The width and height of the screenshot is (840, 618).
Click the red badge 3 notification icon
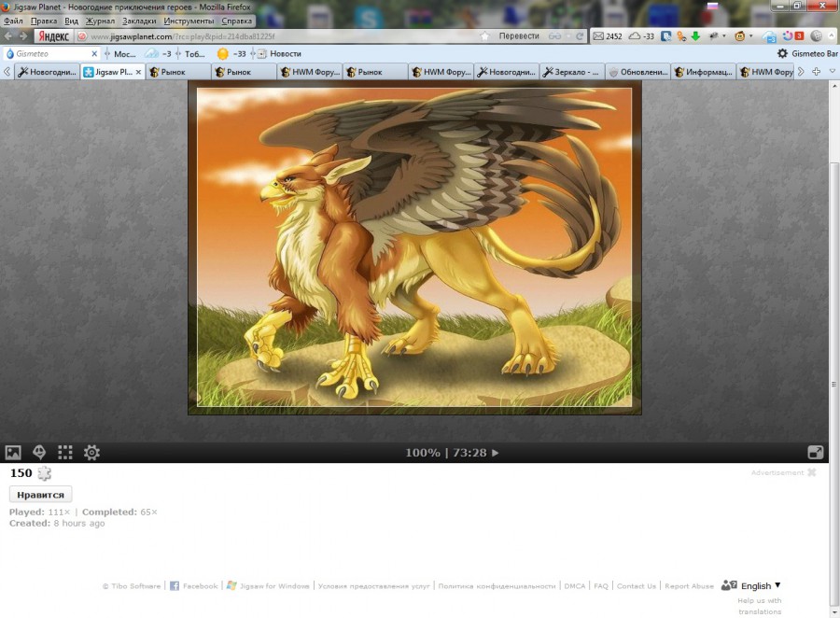pos(798,35)
